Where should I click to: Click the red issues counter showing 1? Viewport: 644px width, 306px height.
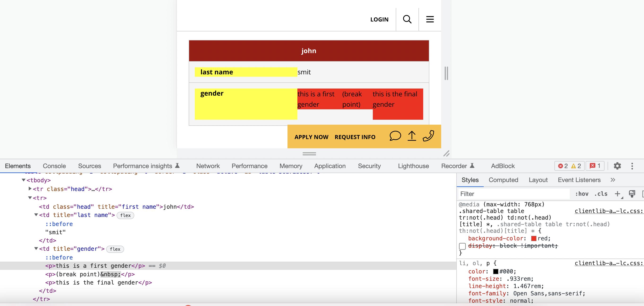tap(595, 166)
